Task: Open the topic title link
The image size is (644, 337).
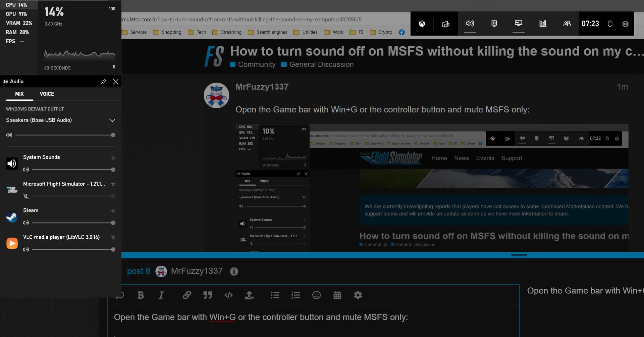Action: [437, 51]
